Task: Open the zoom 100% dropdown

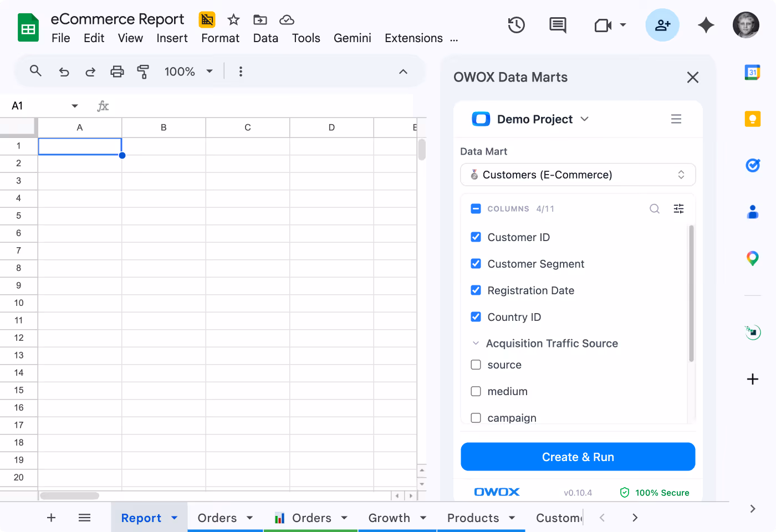Action: pyautogui.click(x=188, y=71)
